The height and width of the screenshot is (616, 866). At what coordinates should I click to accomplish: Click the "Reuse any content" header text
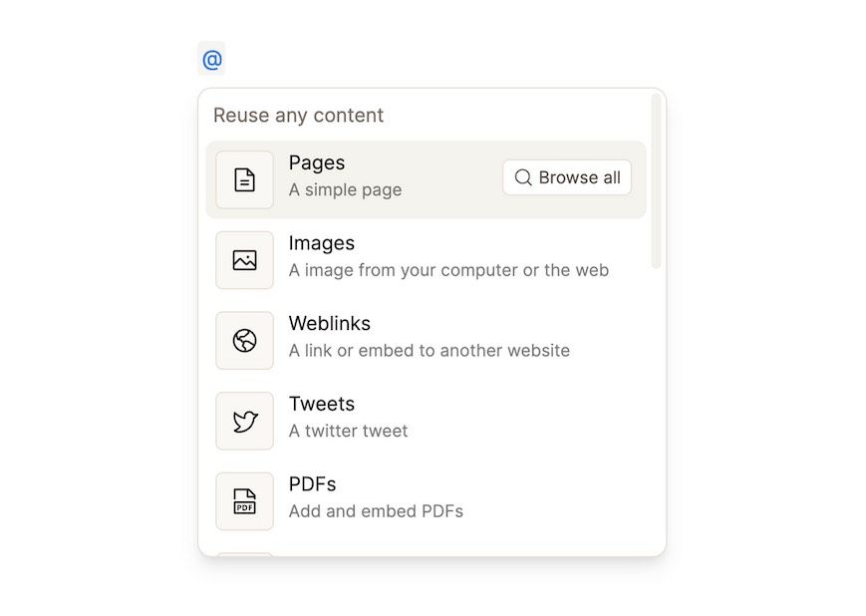click(298, 116)
